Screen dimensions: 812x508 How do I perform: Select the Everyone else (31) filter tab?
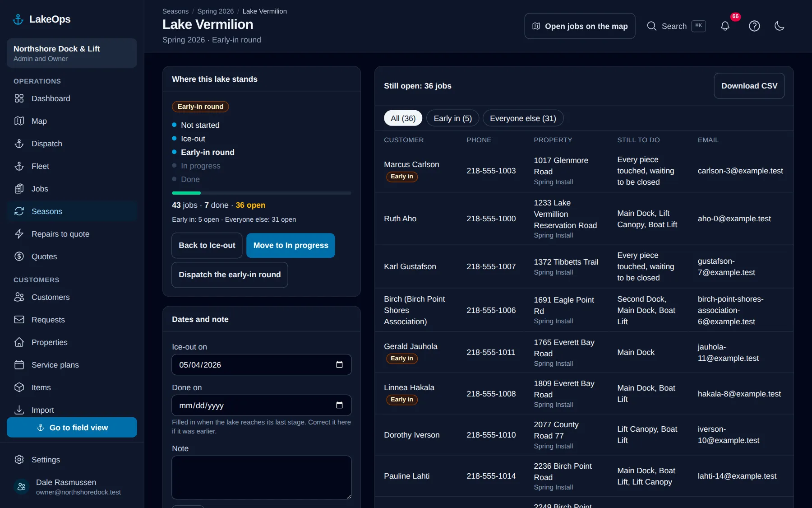[x=523, y=118]
